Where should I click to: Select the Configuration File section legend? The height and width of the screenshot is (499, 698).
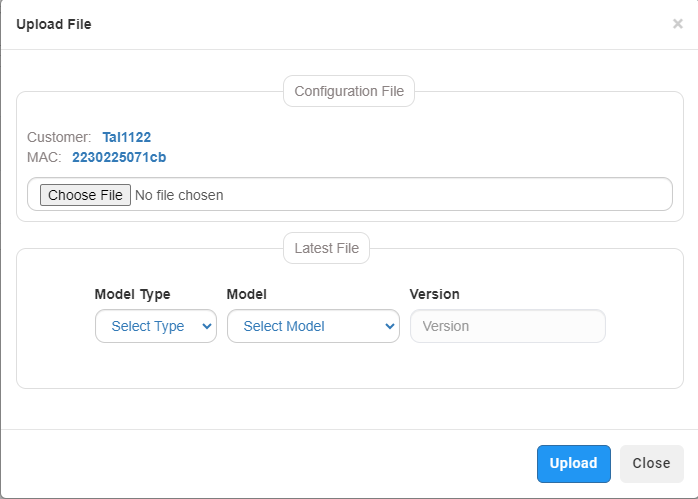tap(349, 91)
